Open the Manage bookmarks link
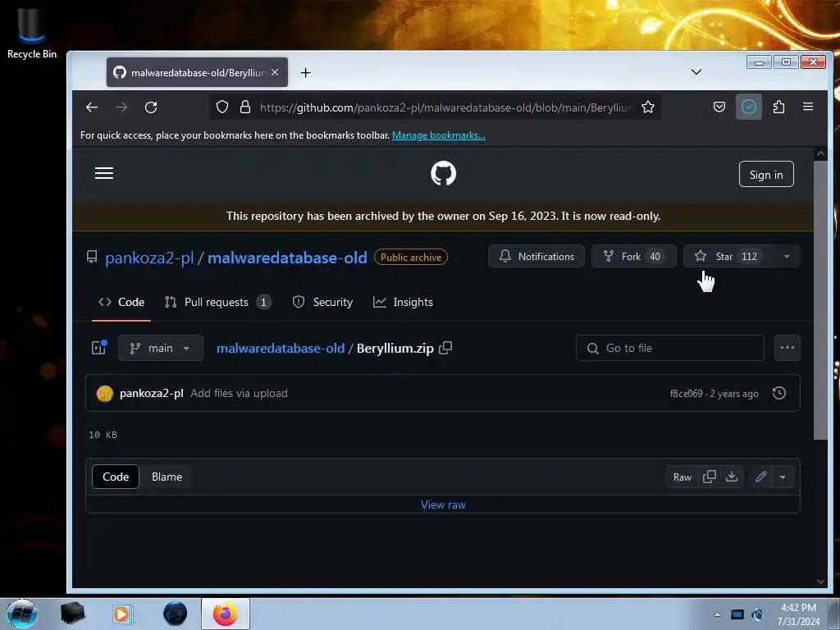 (x=438, y=135)
